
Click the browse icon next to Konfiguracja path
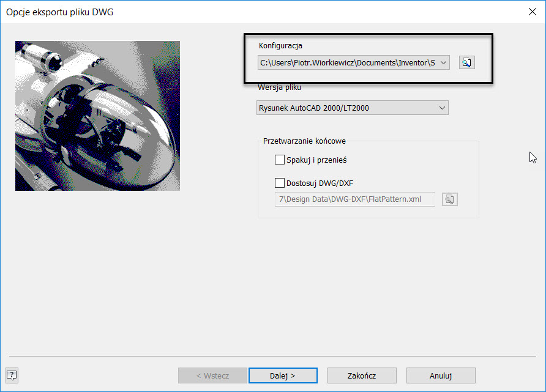pyautogui.click(x=466, y=62)
